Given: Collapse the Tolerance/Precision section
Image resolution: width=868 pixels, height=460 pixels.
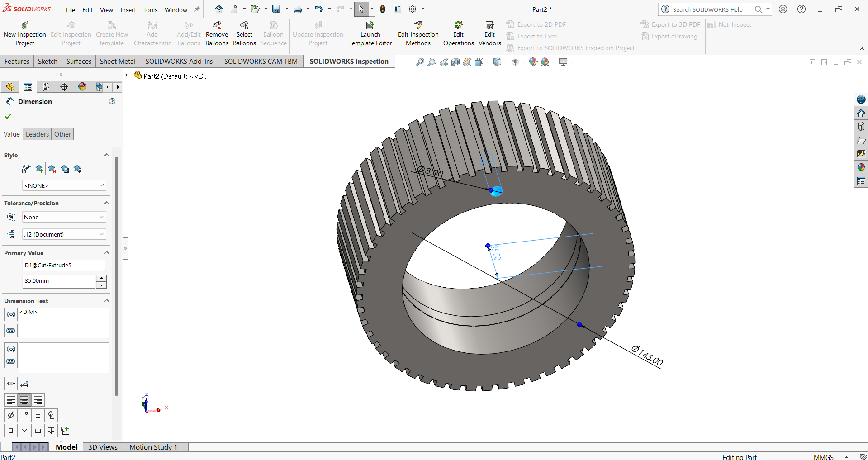Looking at the screenshot, I should coord(107,203).
